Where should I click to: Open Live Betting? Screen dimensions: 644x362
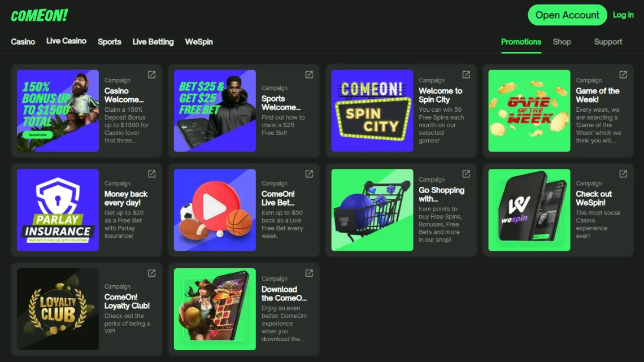click(153, 42)
